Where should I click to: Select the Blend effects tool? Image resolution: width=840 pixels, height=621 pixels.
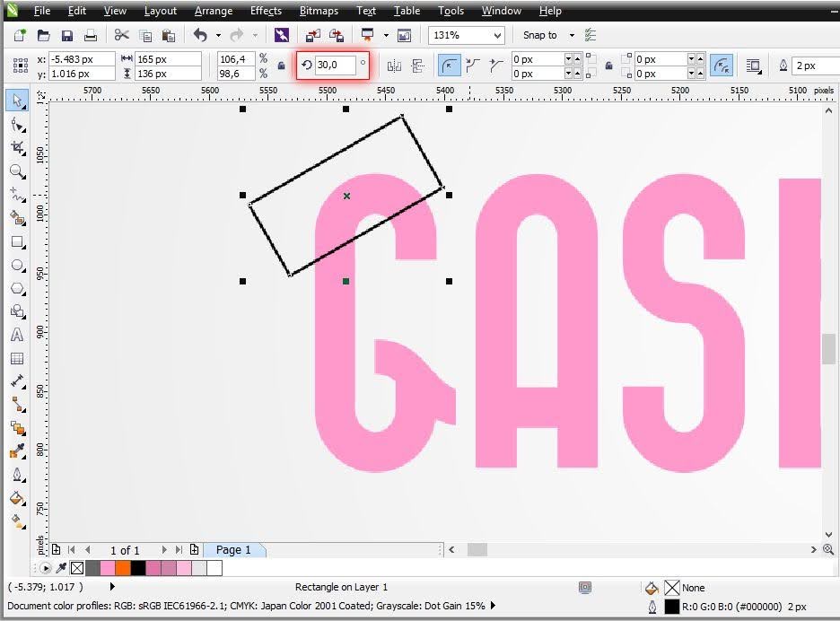pos(17,428)
